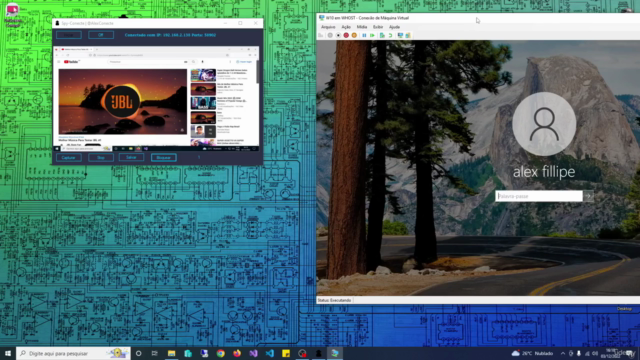Image resolution: width=640 pixels, height=360 pixels.
Task: Open Visual Studio Code from the taskbar
Action: tap(270, 353)
